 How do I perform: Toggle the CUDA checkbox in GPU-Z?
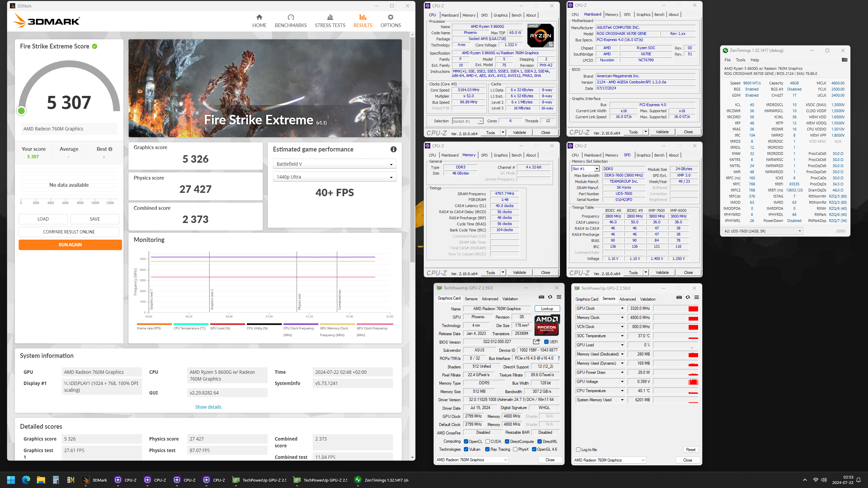tap(488, 441)
